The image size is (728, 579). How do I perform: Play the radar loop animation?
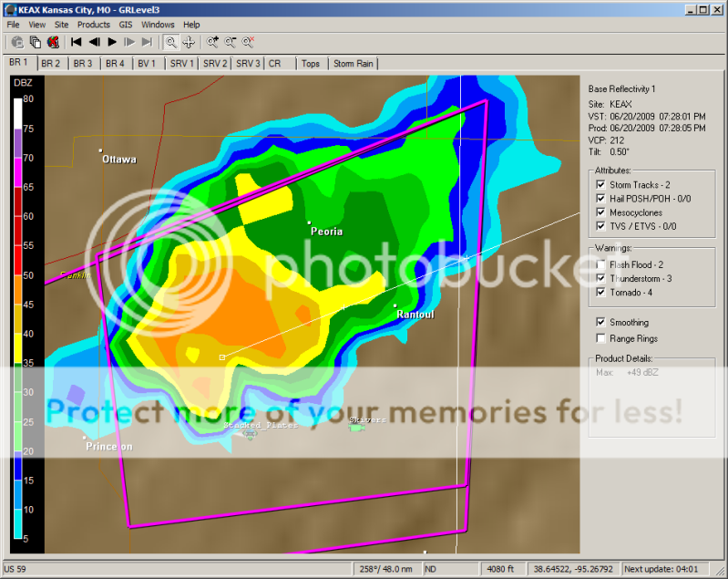pos(112,42)
